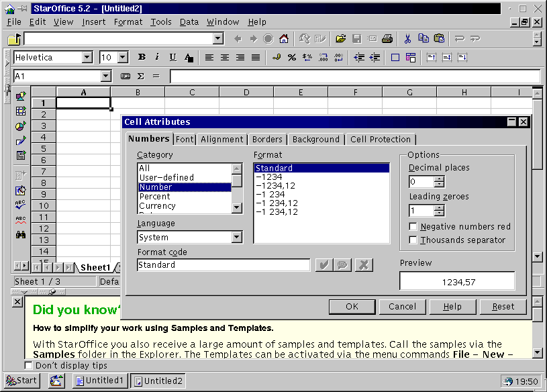The width and height of the screenshot is (547, 392).
Task: Click the Help dialog button
Action: (452, 307)
